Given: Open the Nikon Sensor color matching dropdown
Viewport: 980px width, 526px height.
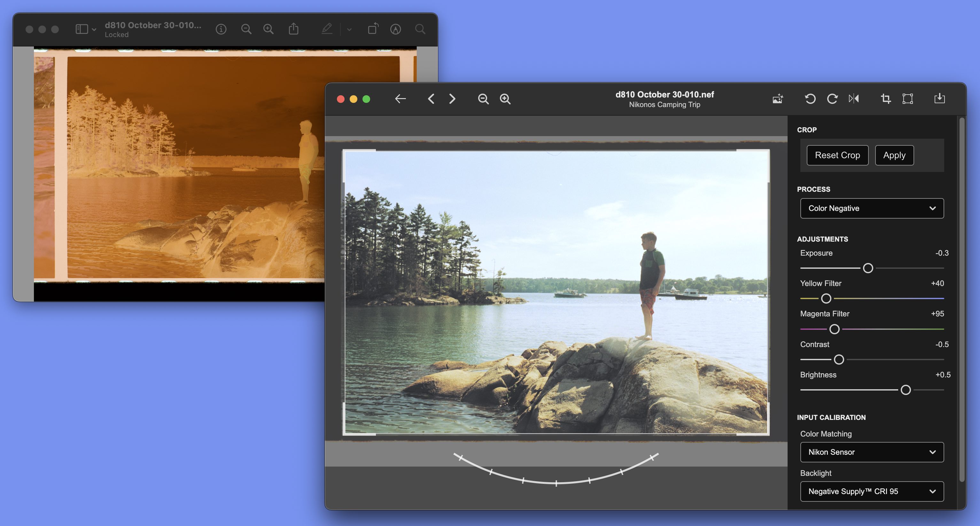Looking at the screenshot, I should (872, 452).
